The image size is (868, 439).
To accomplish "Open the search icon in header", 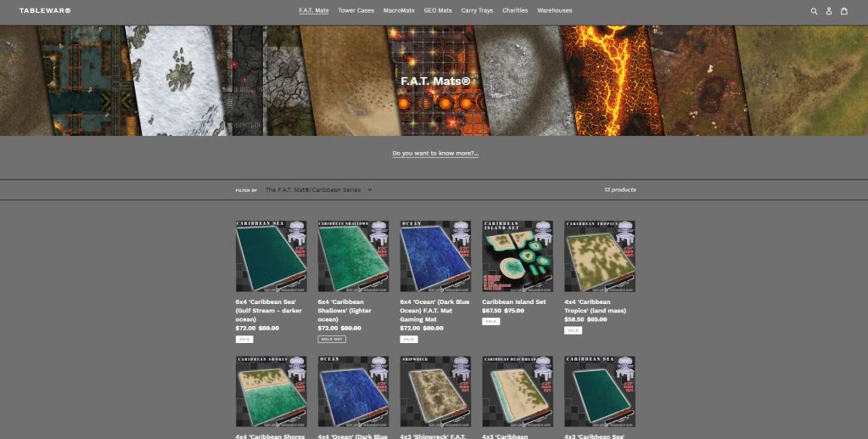I will 814,10.
